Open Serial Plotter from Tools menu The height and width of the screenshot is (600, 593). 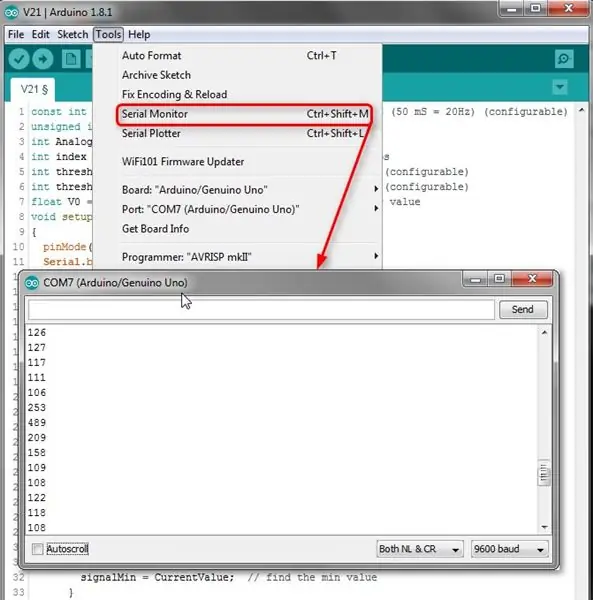237,134
